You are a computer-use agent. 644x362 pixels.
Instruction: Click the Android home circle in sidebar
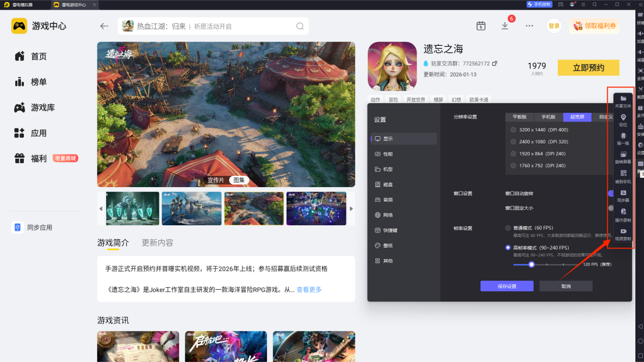tap(640, 342)
